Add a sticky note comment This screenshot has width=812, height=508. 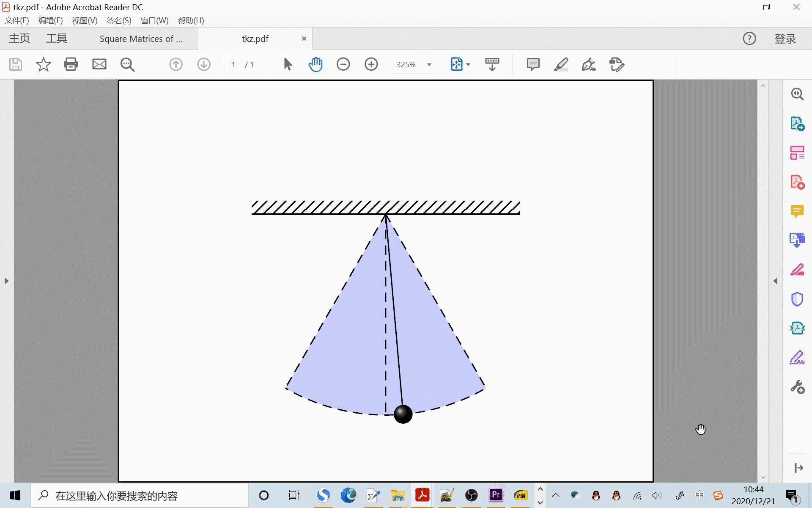click(533, 64)
